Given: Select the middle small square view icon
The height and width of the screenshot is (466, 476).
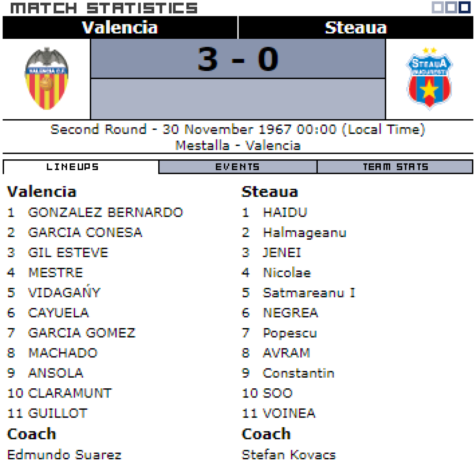Looking at the screenshot, I should coord(451,8).
